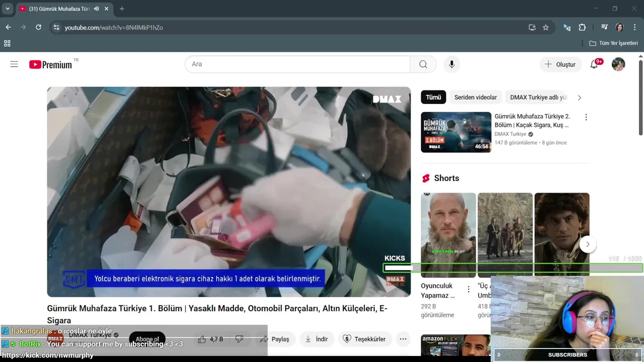Start voice search with the microphone icon
The image size is (644, 362).
[452, 64]
